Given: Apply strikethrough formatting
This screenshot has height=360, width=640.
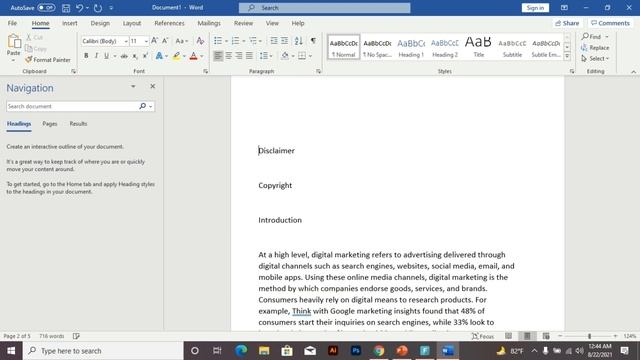Looking at the screenshot, I should (x=124, y=56).
